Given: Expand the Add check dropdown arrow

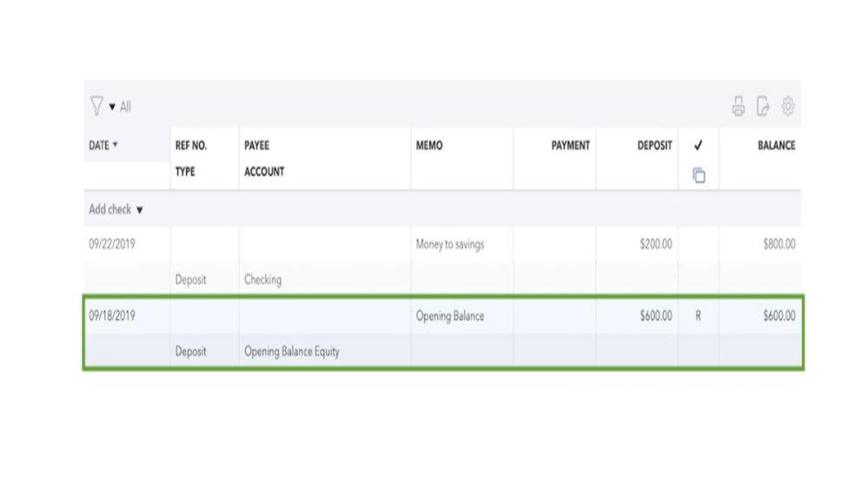Looking at the screenshot, I should tap(140, 210).
